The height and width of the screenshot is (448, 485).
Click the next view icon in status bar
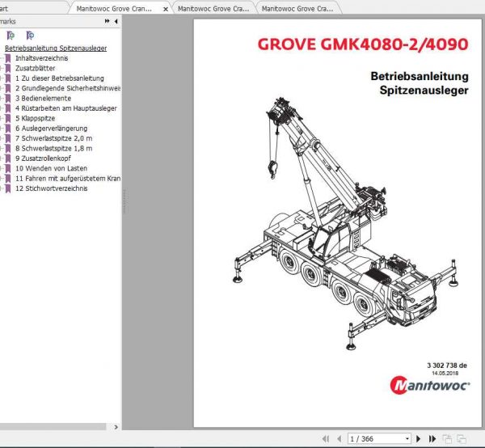tap(462, 439)
